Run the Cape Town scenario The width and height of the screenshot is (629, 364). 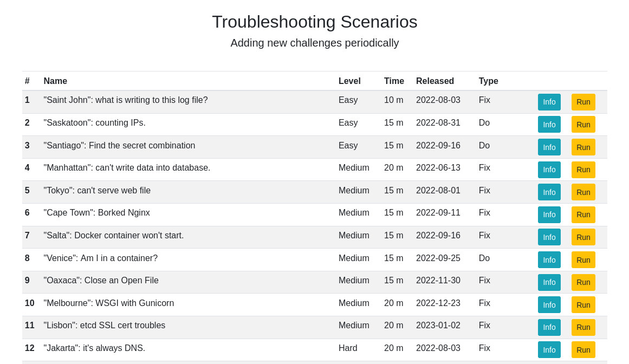pos(583,214)
